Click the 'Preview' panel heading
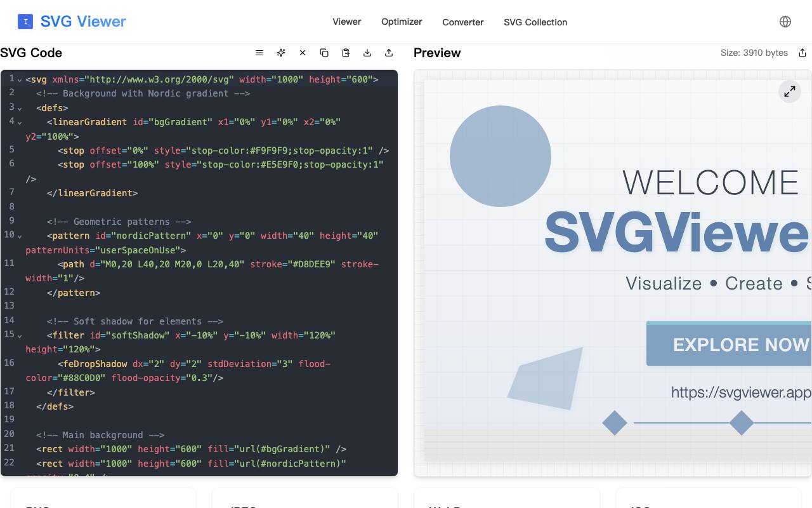812x508 pixels. click(437, 53)
